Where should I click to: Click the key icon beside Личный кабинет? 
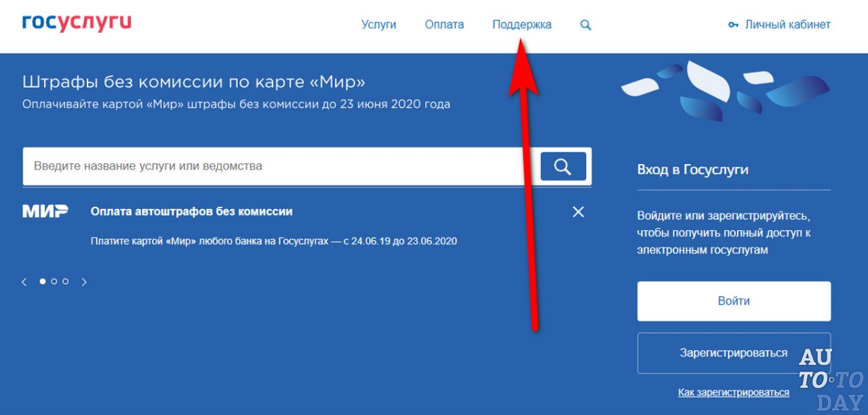point(733,25)
